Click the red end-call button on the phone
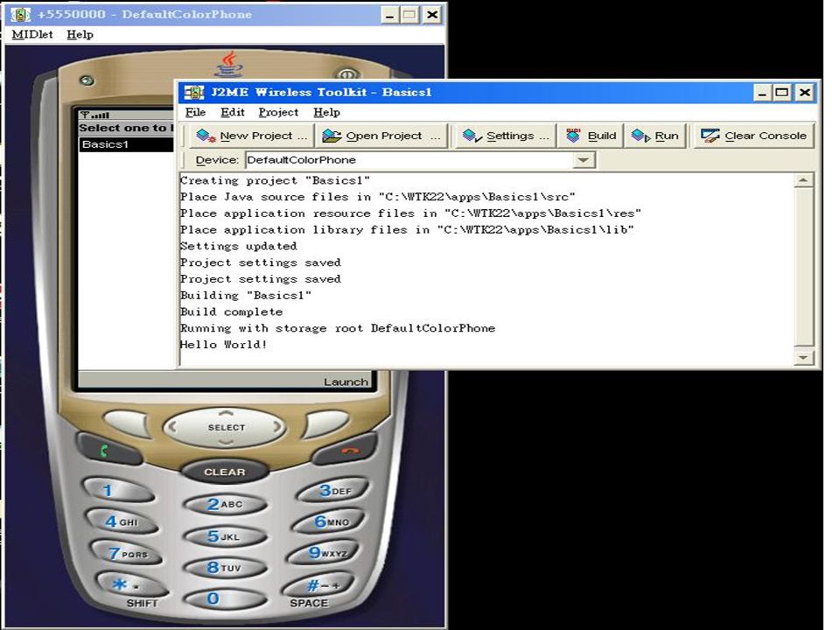 click(345, 449)
